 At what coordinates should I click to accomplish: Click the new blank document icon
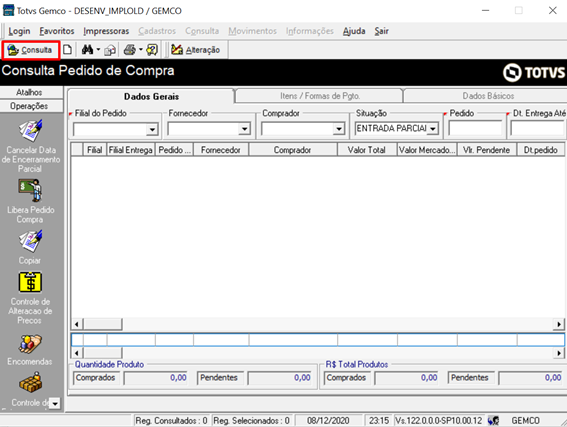click(68, 50)
